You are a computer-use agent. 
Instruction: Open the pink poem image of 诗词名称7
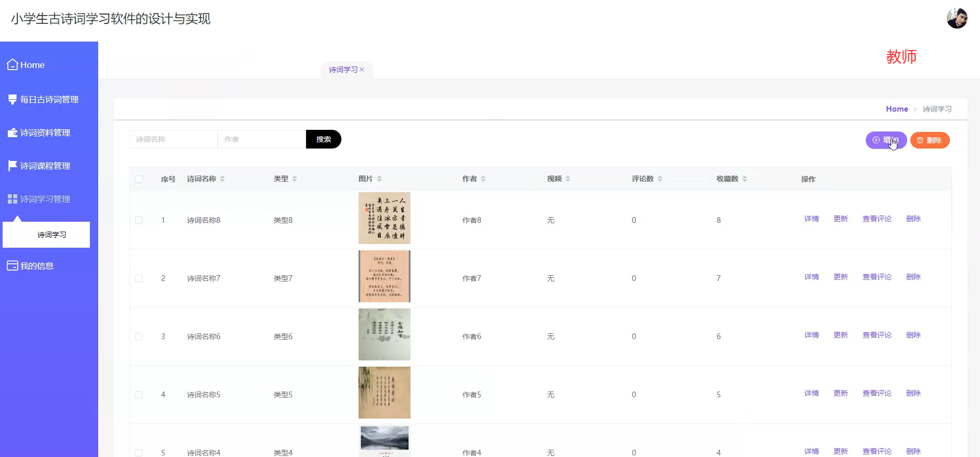pyautogui.click(x=385, y=276)
